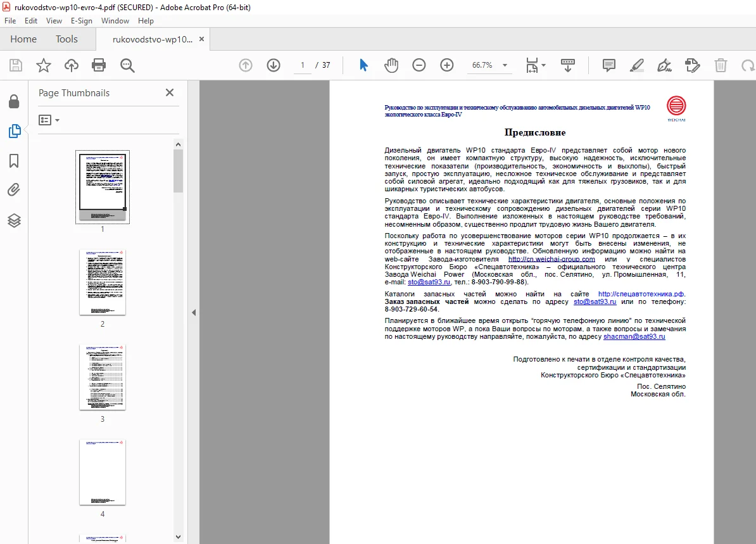The image size is (756, 544).
Task: Open the shacman@sat93.ru email link
Action: click(x=634, y=337)
